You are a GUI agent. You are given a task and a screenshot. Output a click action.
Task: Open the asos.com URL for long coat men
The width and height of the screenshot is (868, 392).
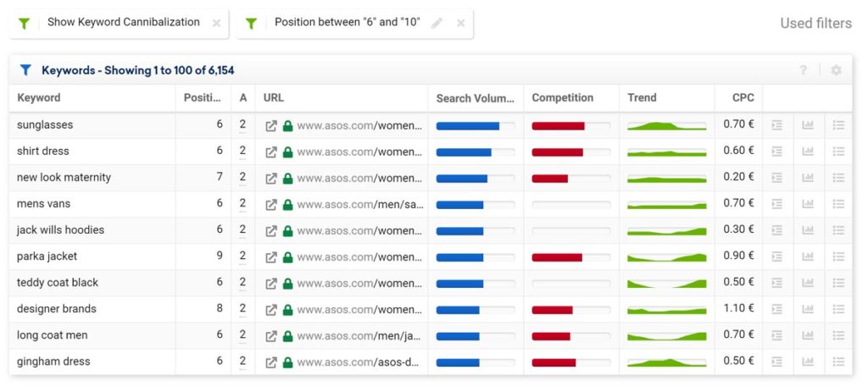(x=359, y=335)
